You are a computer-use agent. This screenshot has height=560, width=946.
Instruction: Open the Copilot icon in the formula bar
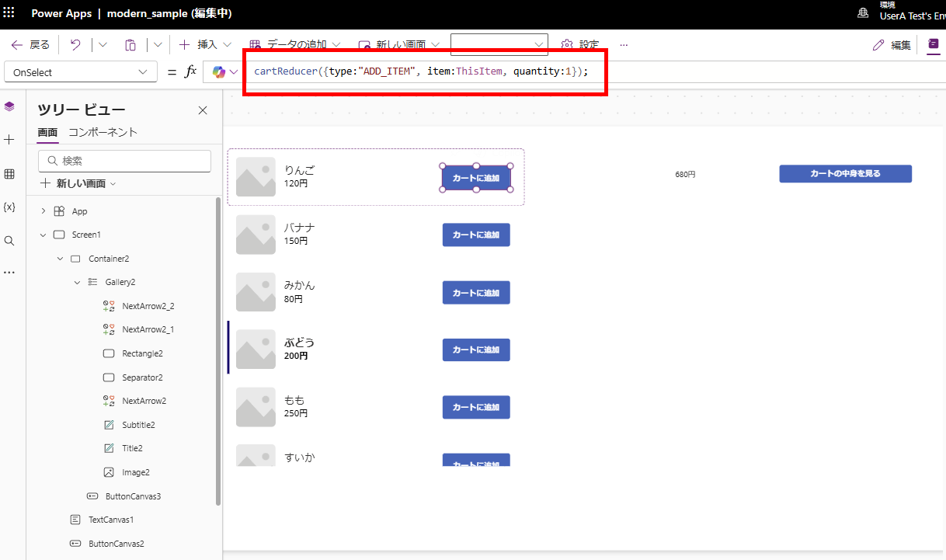220,71
